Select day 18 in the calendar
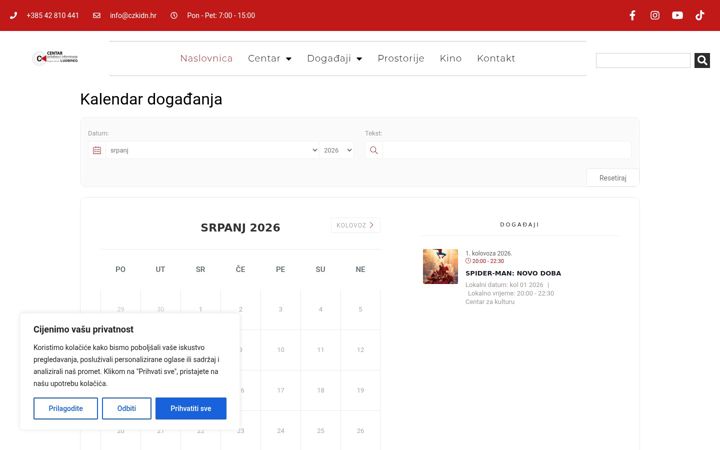The width and height of the screenshot is (720, 450). point(321,390)
